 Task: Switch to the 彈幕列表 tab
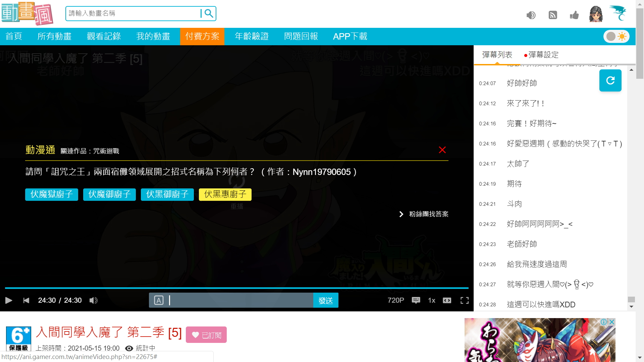(x=497, y=55)
